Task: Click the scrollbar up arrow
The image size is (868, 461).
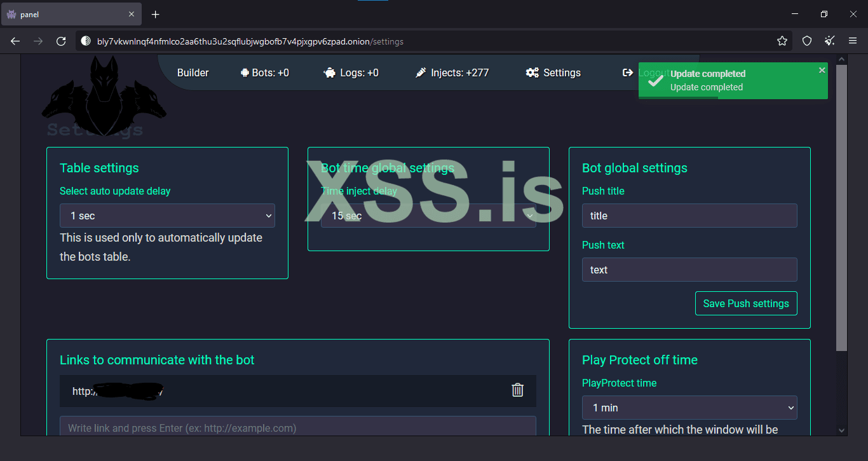Action: tap(841, 60)
